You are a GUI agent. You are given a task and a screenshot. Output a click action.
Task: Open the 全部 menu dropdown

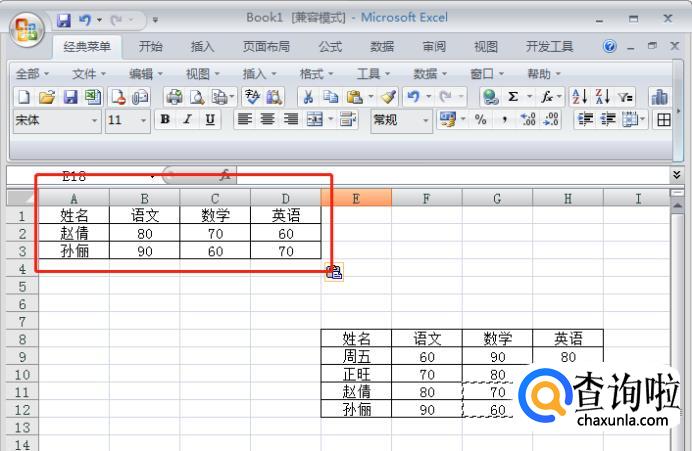(x=32, y=74)
